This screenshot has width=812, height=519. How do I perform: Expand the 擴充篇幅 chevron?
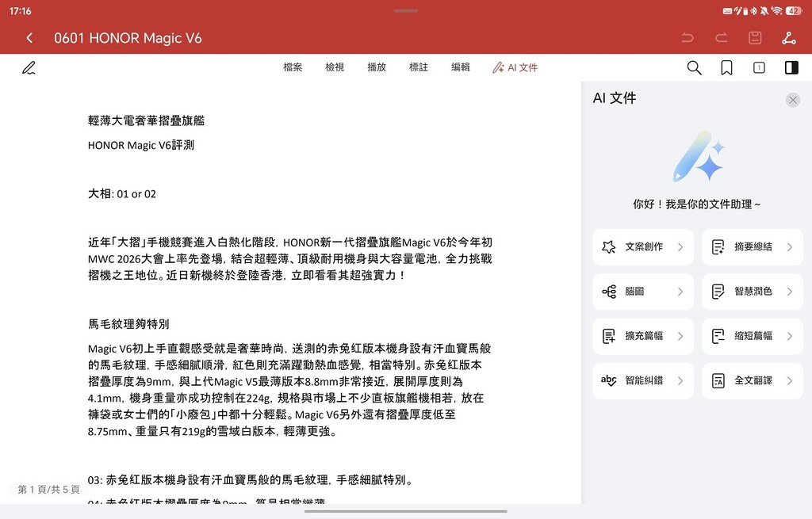pyautogui.click(x=680, y=336)
